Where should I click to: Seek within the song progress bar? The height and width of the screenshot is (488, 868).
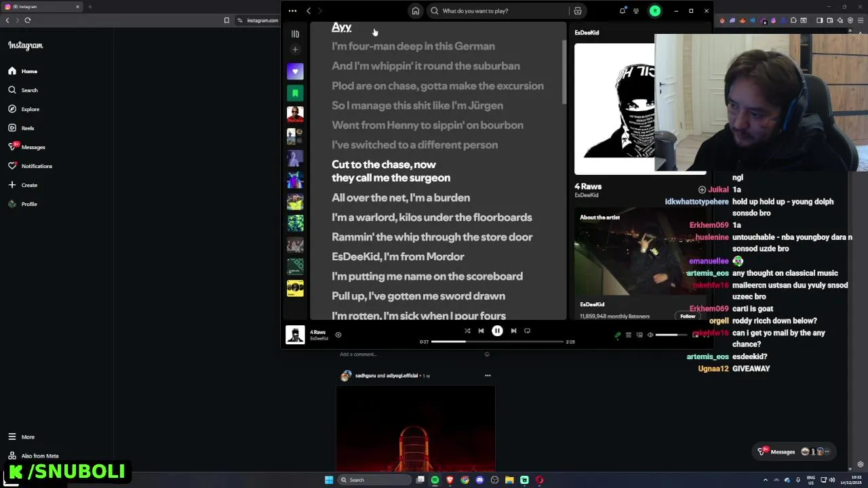497,342
